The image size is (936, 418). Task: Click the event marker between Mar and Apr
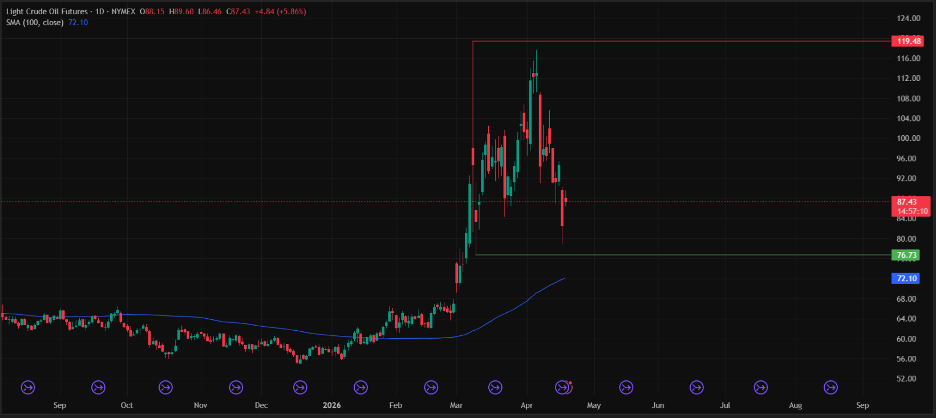(x=495, y=386)
